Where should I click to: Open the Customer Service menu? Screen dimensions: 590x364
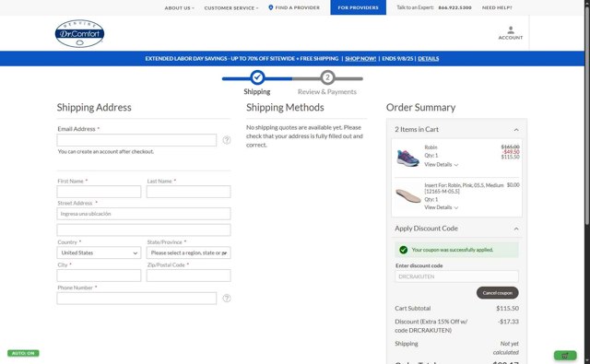click(231, 8)
